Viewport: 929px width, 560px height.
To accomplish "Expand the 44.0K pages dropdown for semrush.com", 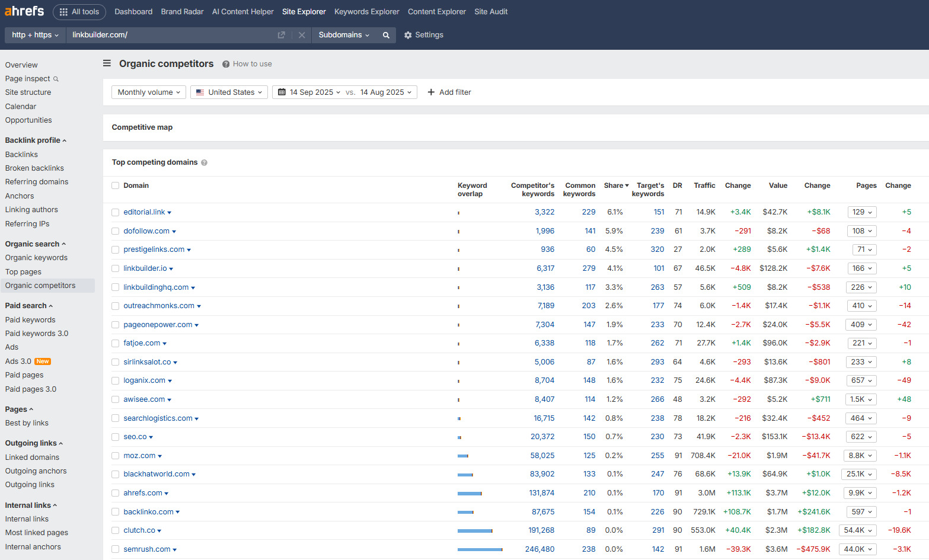I will 858,549.
